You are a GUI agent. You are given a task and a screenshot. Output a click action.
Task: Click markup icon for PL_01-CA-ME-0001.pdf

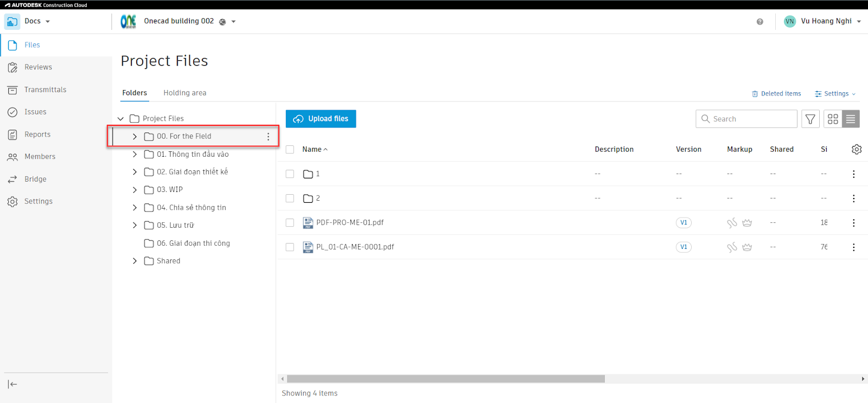pos(732,247)
